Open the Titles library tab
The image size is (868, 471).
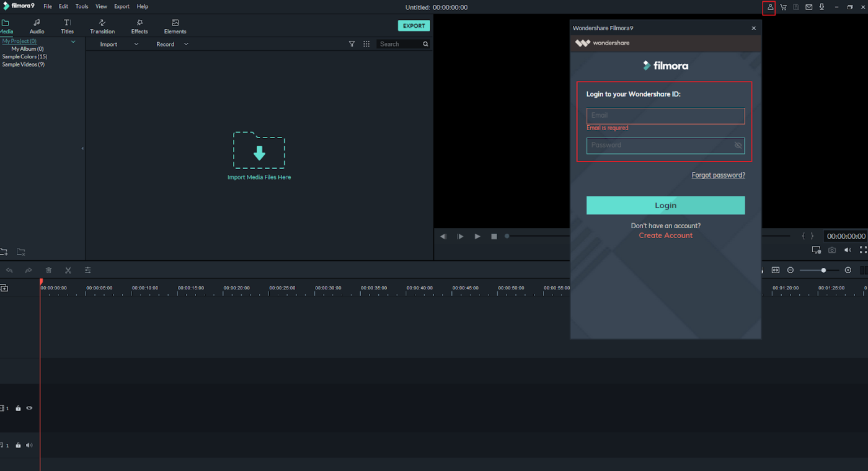67,27
